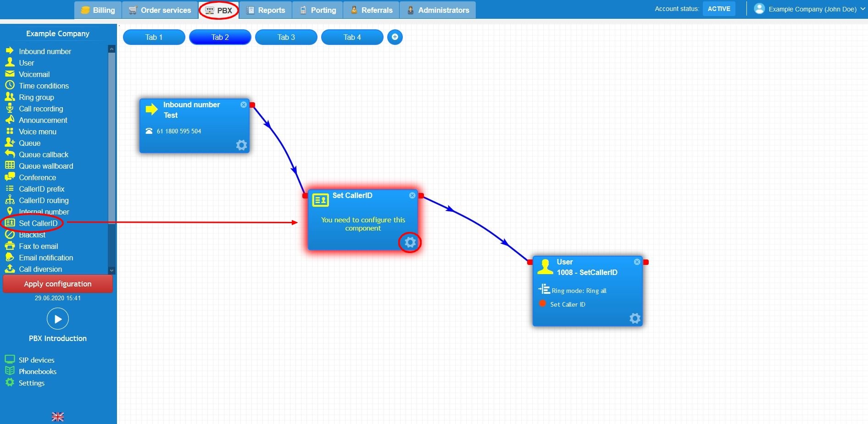This screenshot has height=424, width=868.
Task: Open settings gear on Set CallerID node
Action: tap(410, 242)
